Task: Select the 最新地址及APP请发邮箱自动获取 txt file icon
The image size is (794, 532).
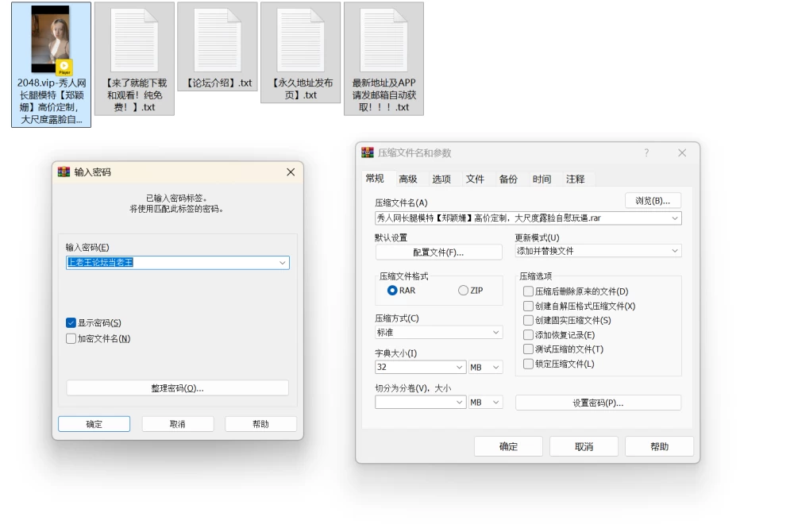Action: click(x=384, y=40)
